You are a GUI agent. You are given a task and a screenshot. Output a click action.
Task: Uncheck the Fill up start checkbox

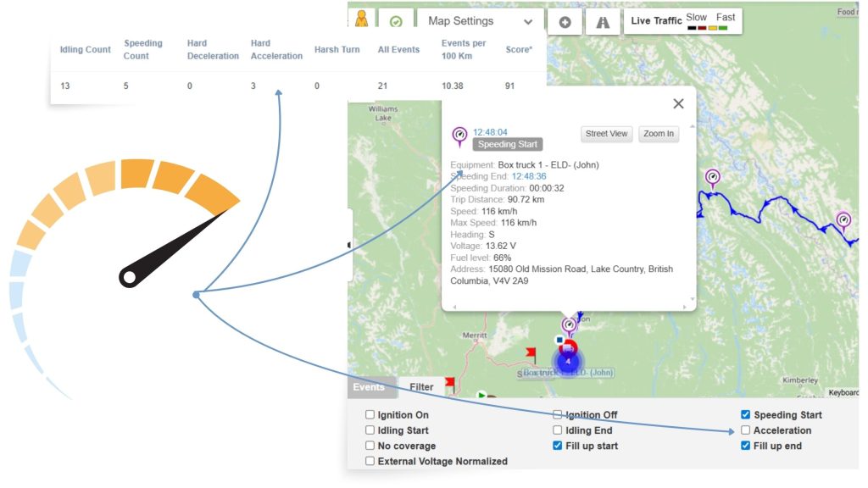point(558,446)
